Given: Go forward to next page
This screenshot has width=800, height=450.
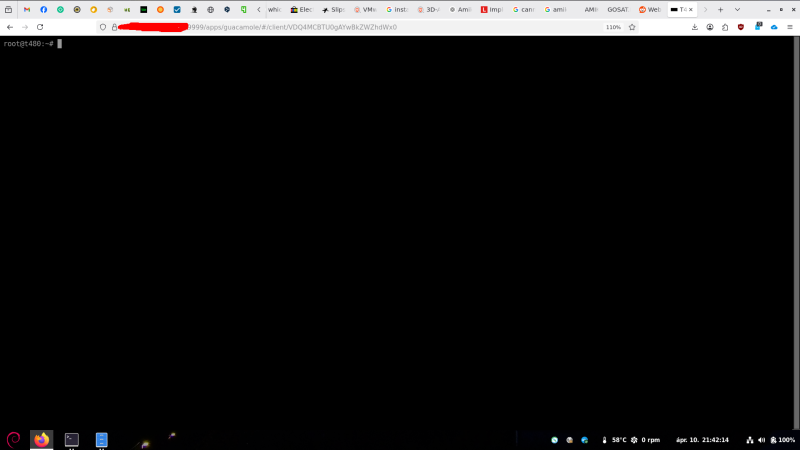Looking at the screenshot, I should tap(25, 27).
